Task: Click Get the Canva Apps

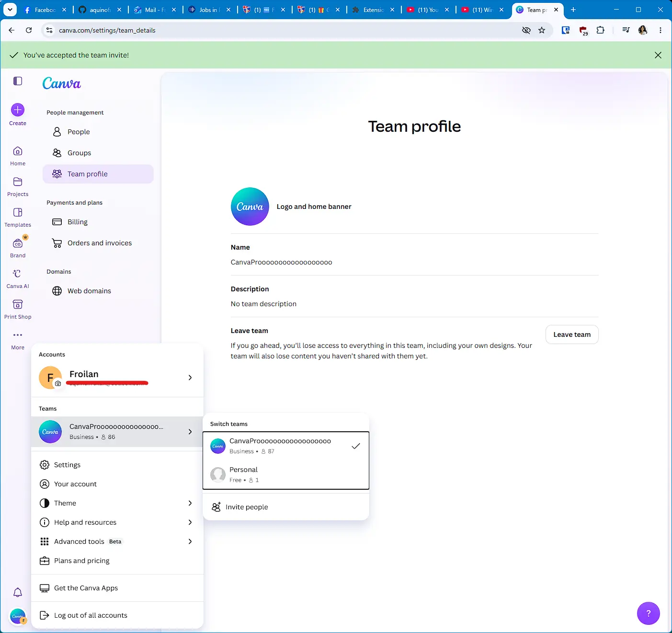Action: point(117,588)
